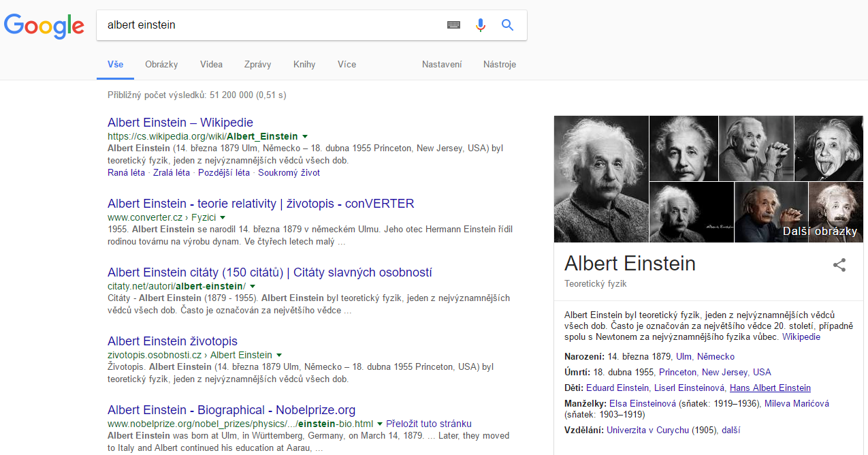
Task: Open the Albert Einstein životopis result
Action: 172,341
